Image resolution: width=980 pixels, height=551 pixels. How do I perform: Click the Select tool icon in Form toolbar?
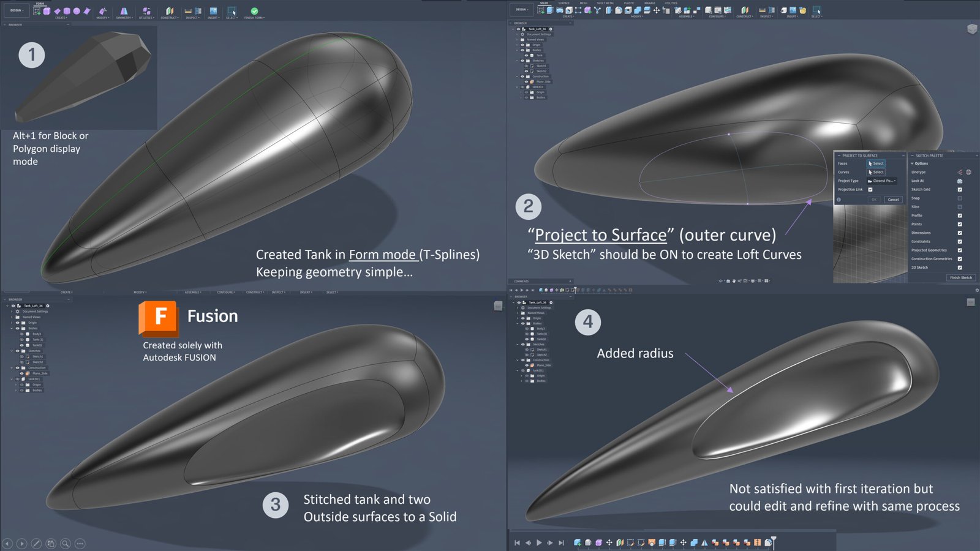(x=232, y=11)
